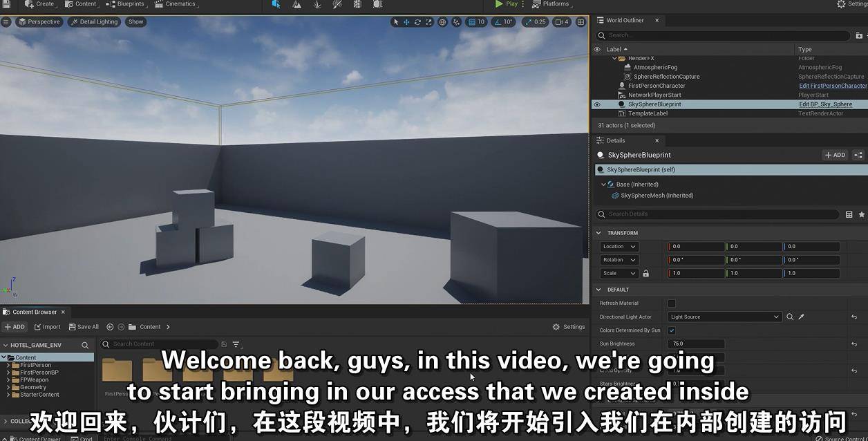
Task: Open the Detail Lighting view mode dropdown
Action: tap(94, 21)
